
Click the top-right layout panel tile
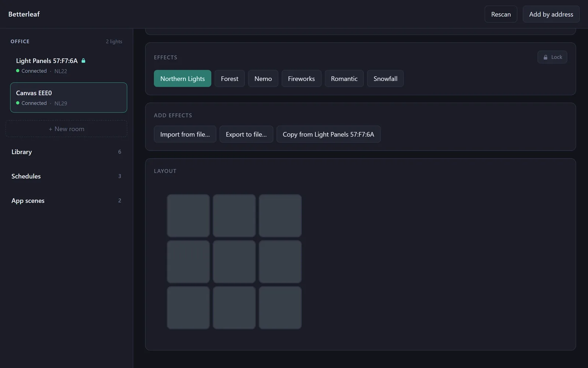[280, 216]
